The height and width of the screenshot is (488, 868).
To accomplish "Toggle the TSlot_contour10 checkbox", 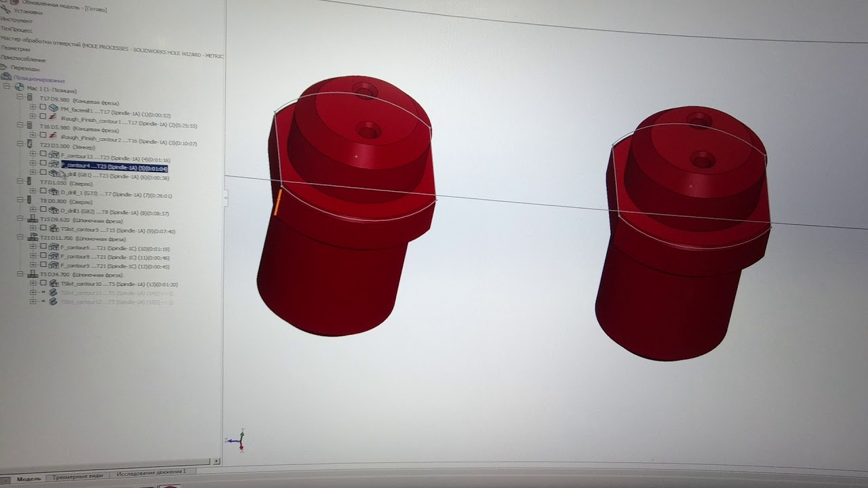I will 43,283.
